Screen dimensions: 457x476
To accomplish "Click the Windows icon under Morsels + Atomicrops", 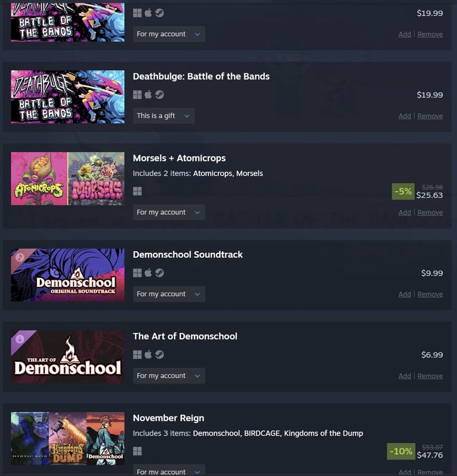I will 137,191.
